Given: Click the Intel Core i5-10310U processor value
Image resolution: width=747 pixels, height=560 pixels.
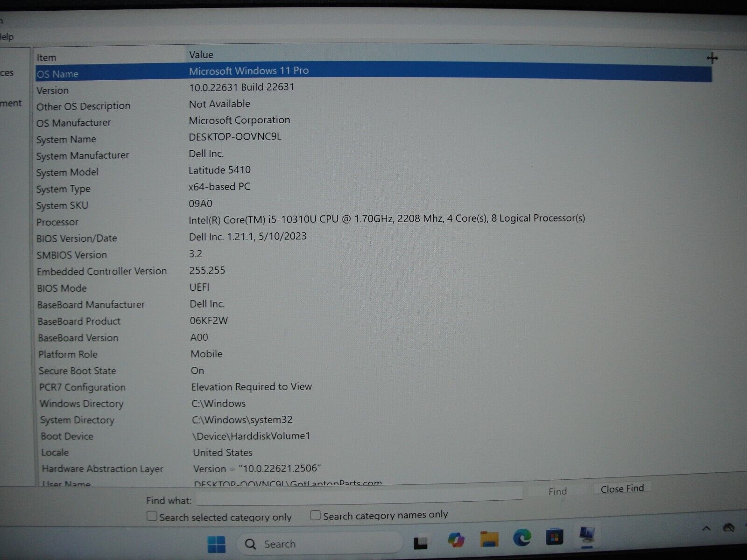Looking at the screenshot, I should [387, 218].
